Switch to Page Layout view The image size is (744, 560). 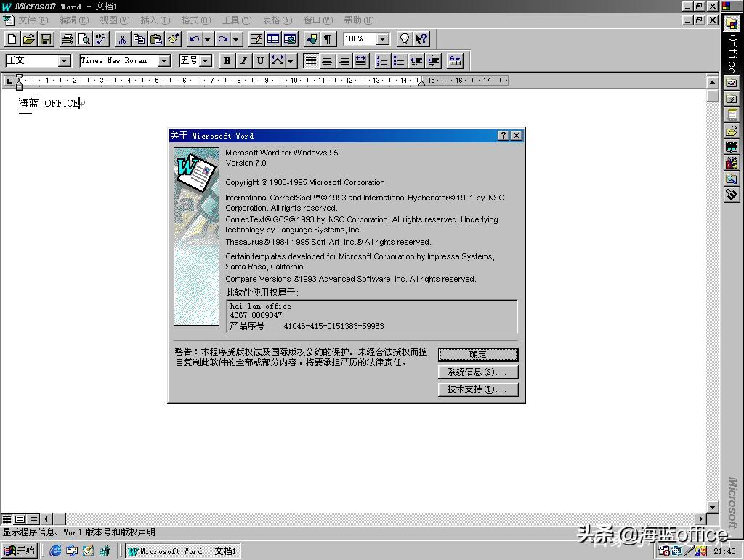pyautogui.click(x=20, y=519)
